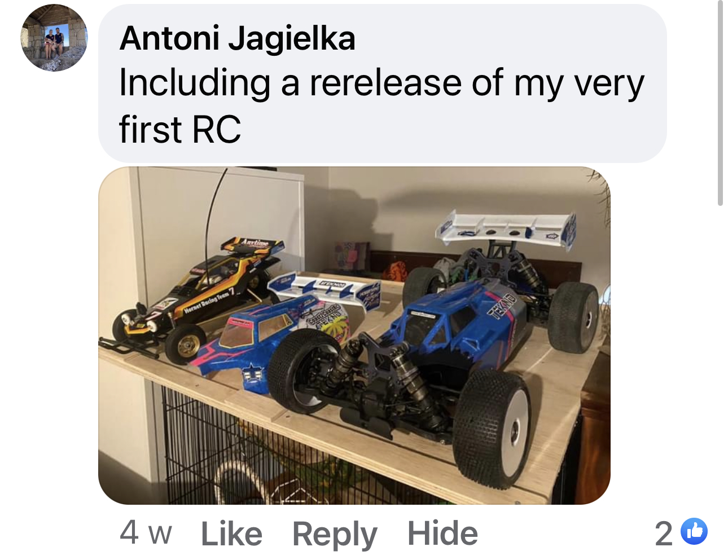Select the comment text bubble

coord(383,83)
